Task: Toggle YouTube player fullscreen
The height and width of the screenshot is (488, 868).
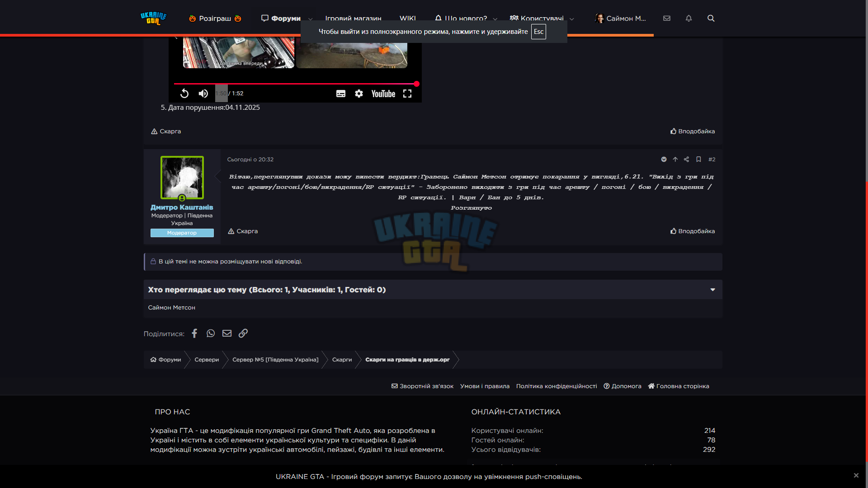Action: [x=407, y=94]
